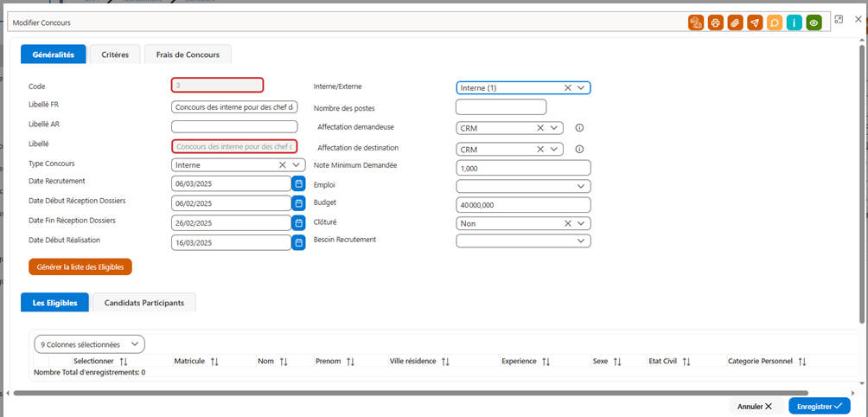Image resolution: width=868 pixels, height=417 pixels.
Task: Expand the Affectation demandeuse dropdown
Action: 553,128
